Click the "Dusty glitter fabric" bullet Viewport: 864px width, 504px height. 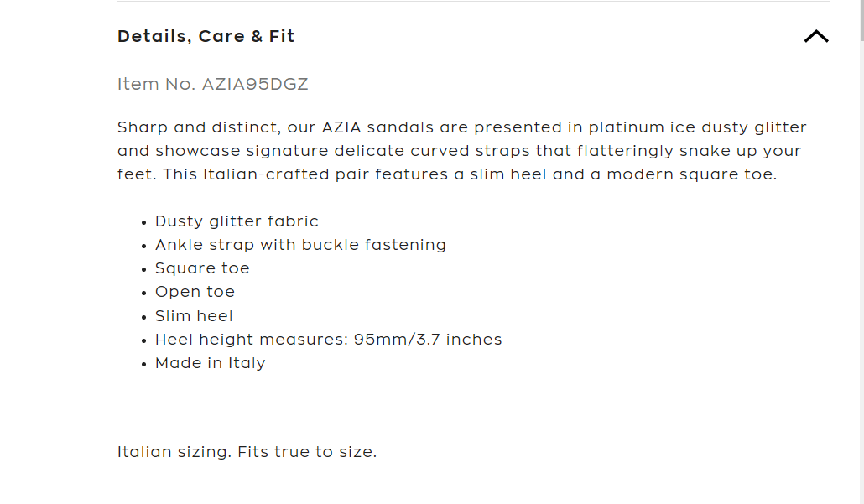(237, 221)
